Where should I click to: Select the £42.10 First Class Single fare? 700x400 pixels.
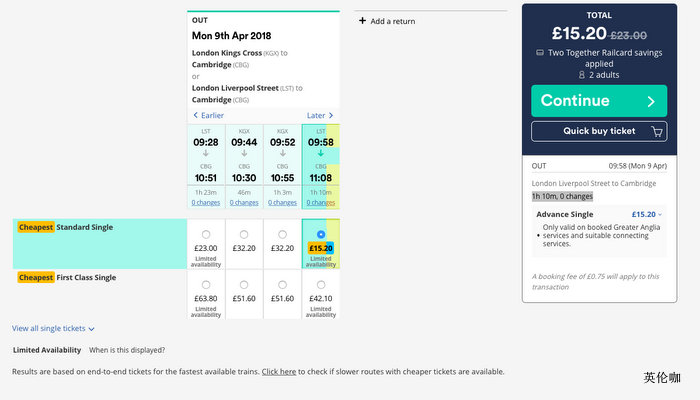click(320, 285)
